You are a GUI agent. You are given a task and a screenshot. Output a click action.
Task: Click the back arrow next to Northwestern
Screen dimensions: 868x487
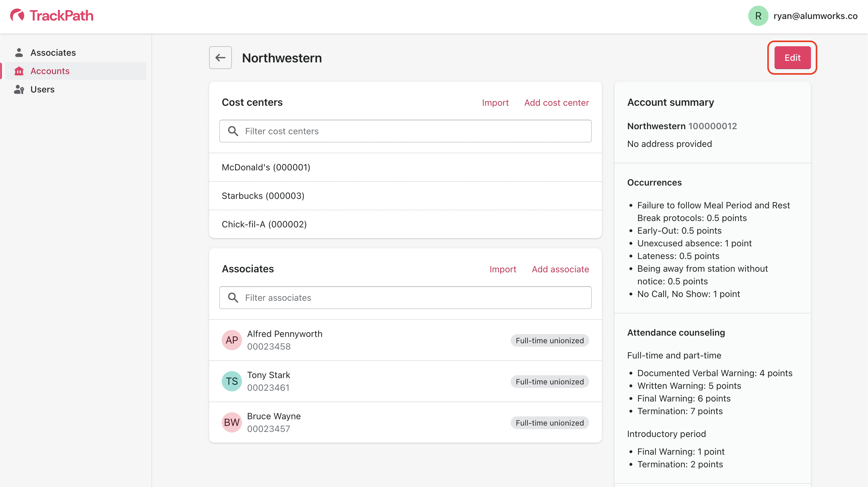(x=220, y=58)
